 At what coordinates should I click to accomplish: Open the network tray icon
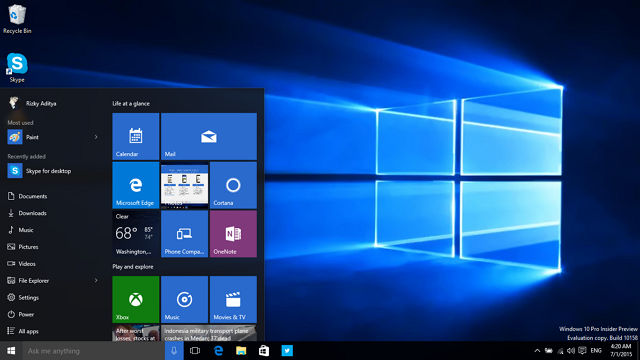(x=560, y=351)
